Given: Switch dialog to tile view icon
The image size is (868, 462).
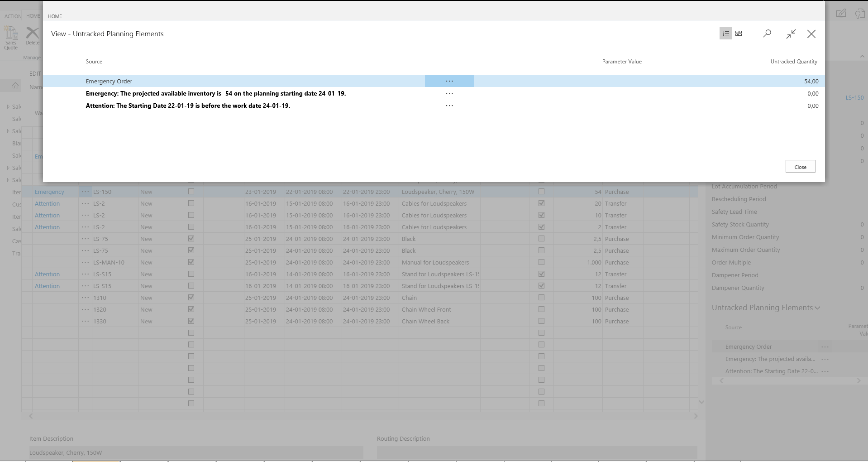Looking at the screenshot, I should [739, 34].
